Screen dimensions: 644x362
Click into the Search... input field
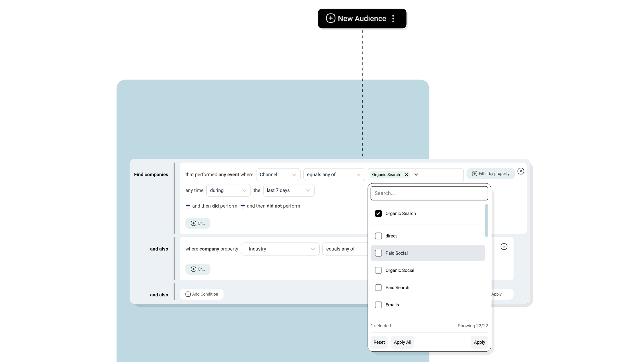(x=429, y=193)
